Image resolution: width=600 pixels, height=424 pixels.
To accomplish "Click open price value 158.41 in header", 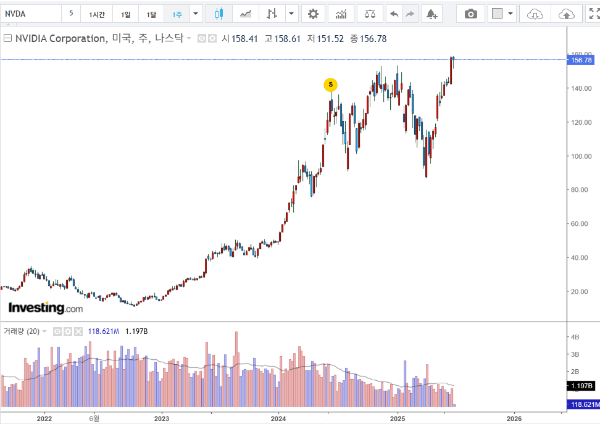I will click(x=245, y=39).
